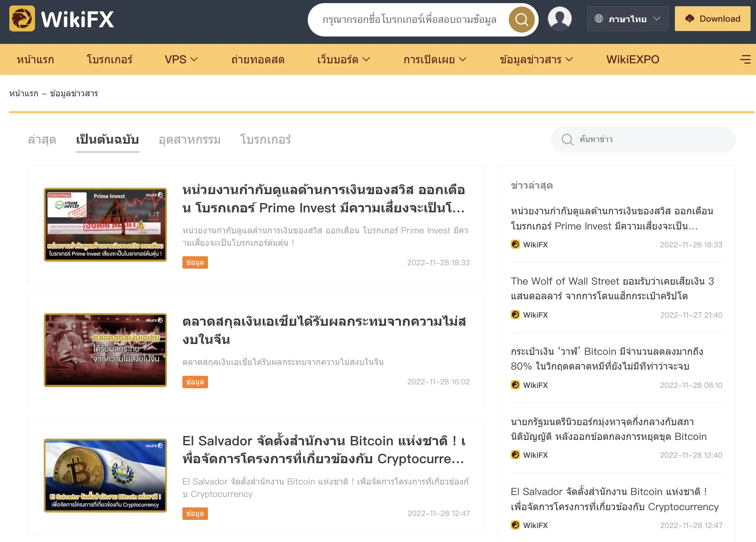Click the Asian currency article summary text
Viewport: 756px width, 542px height.
(283, 362)
